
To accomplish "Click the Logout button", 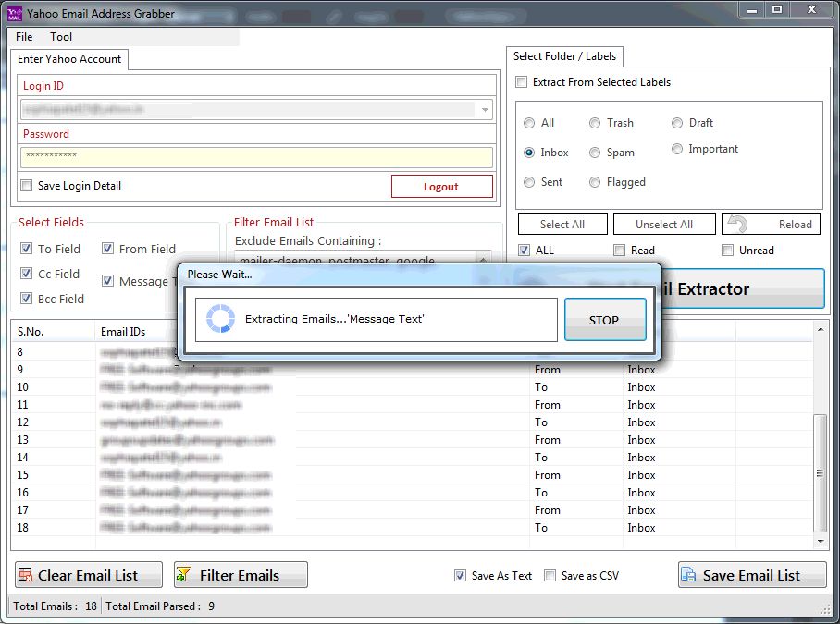I will [x=441, y=186].
